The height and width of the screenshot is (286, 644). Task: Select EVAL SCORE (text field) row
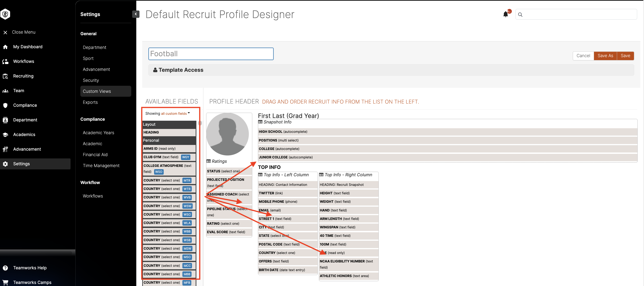point(229,232)
